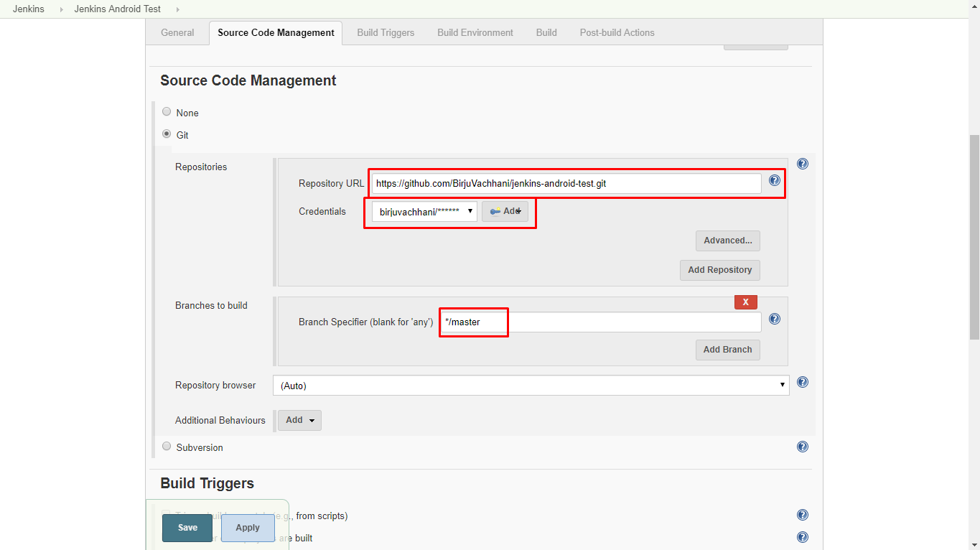
Task: Open help for Repository browser
Action: (802, 383)
